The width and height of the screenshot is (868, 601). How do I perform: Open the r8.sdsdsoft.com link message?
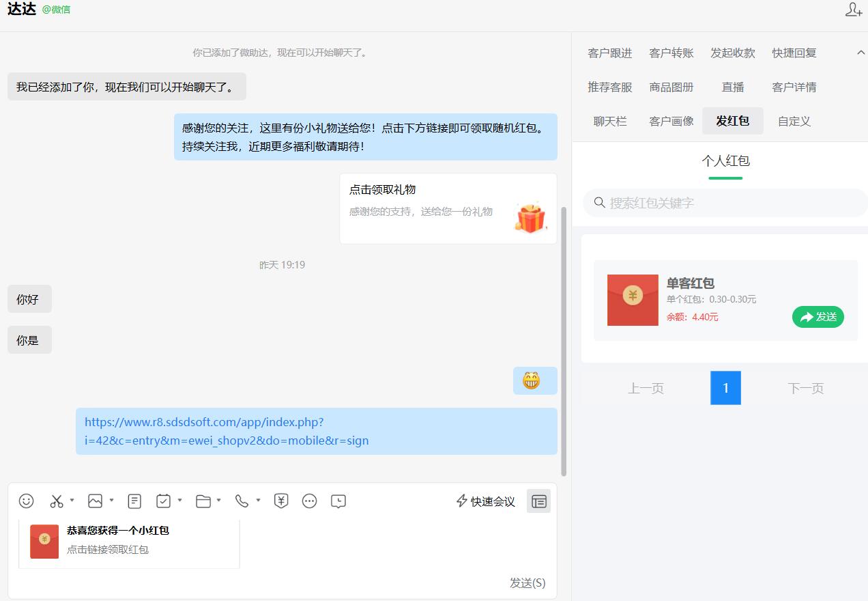317,431
